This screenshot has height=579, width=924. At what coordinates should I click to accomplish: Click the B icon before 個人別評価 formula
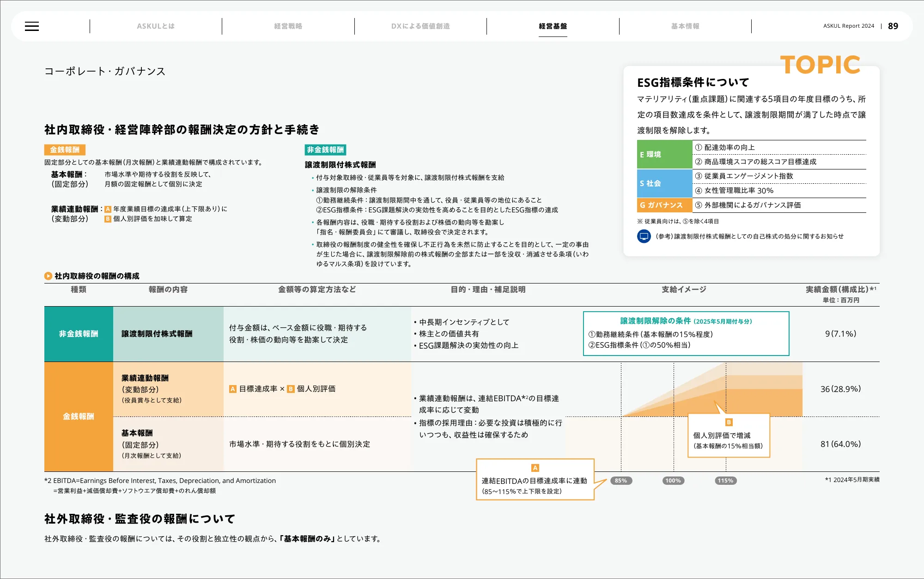tap(291, 389)
